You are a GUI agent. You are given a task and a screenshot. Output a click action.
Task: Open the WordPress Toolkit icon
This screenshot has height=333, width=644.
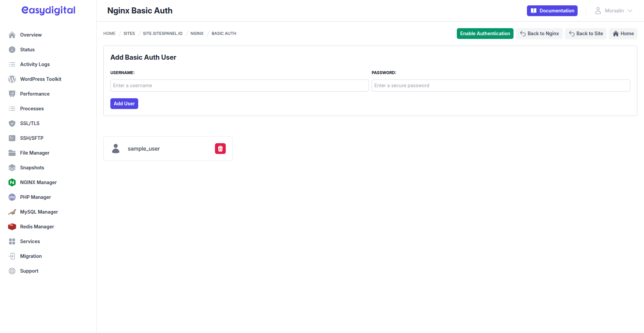click(12, 79)
